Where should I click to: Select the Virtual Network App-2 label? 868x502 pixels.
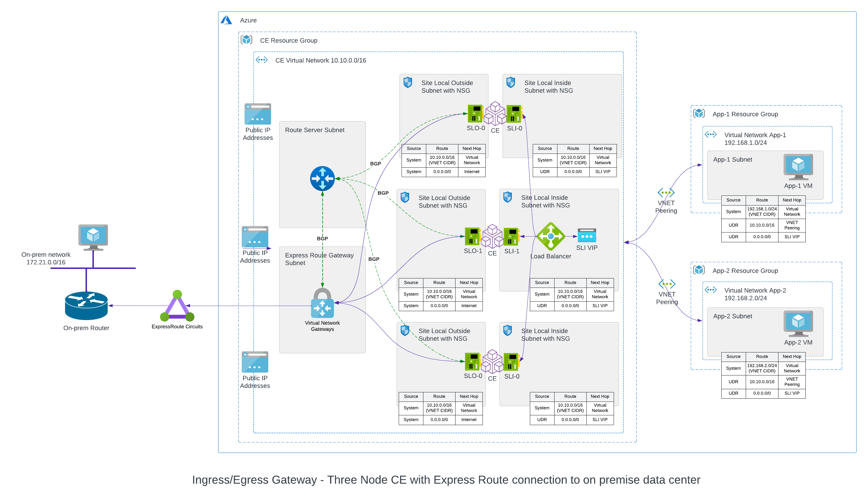tap(755, 290)
